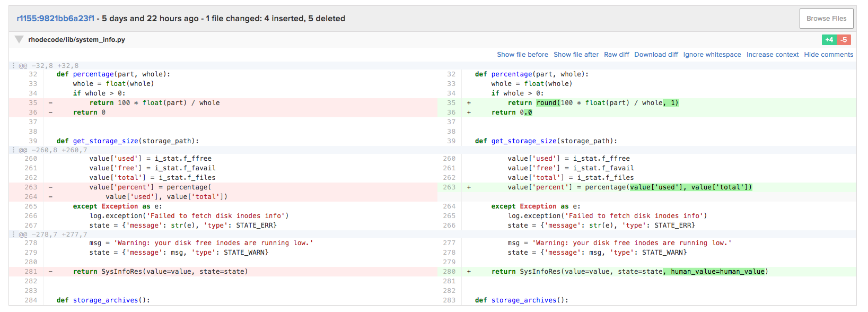Click the green +4 additions badge
Image resolution: width=868 pixels, height=312 pixels.
(829, 40)
